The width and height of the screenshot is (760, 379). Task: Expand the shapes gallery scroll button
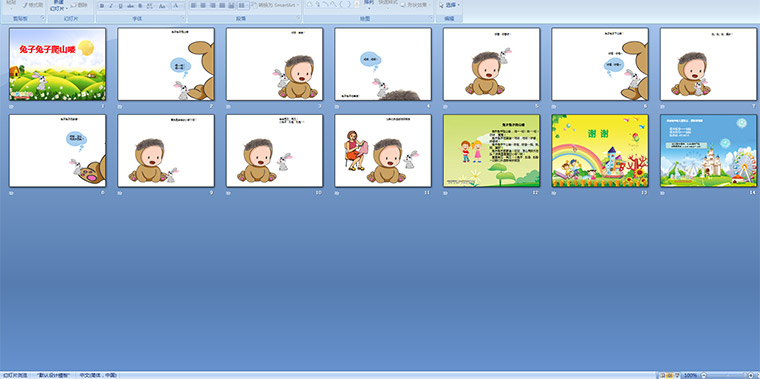click(357, 5)
